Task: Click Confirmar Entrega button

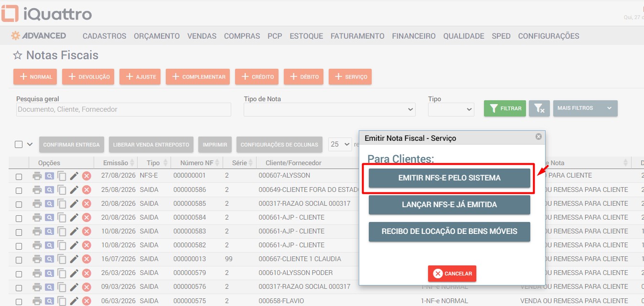Action: pyautogui.click(x=71, y=145)
